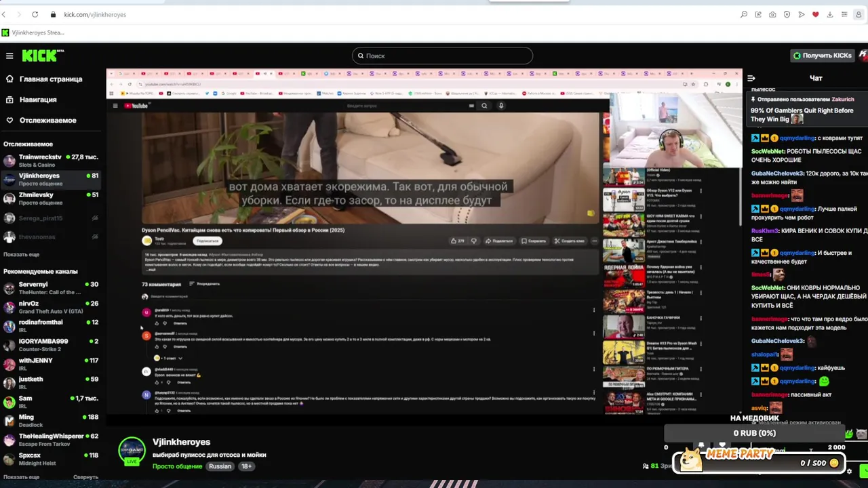
Task: Click the 18+ tag badge
Action: [x=246, y=466]
